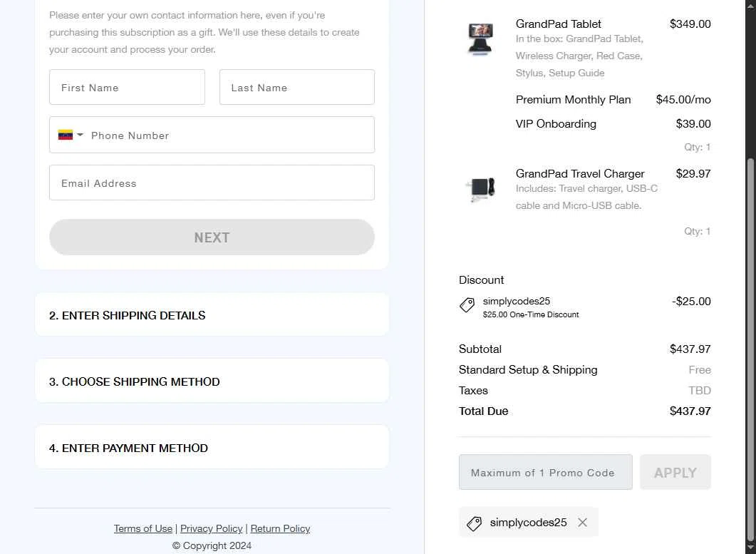
Task: Click the $29.97 charger price
Action: click(693, 173)
